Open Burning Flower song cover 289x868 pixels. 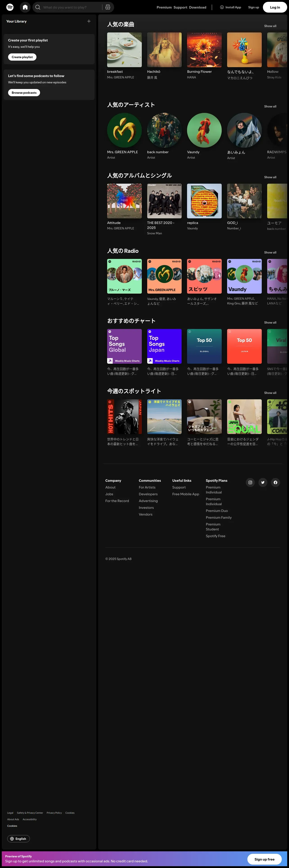(204, 50)
